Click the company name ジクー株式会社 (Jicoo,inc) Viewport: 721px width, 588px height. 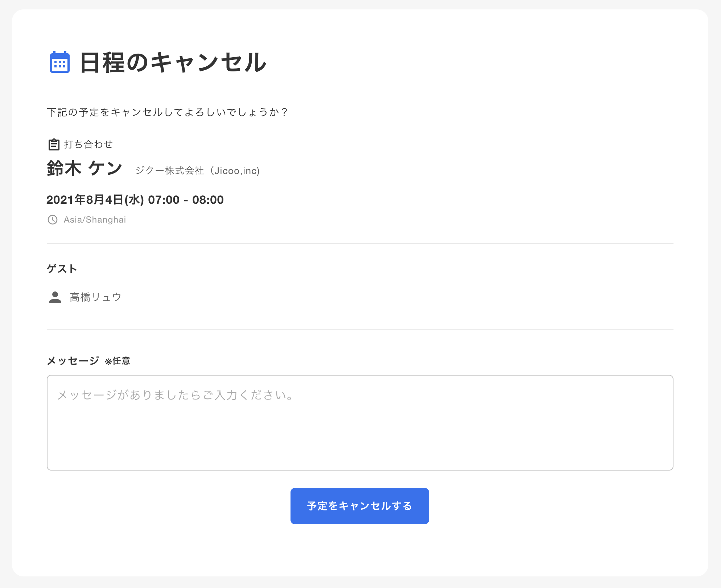(x=198, y=171)
